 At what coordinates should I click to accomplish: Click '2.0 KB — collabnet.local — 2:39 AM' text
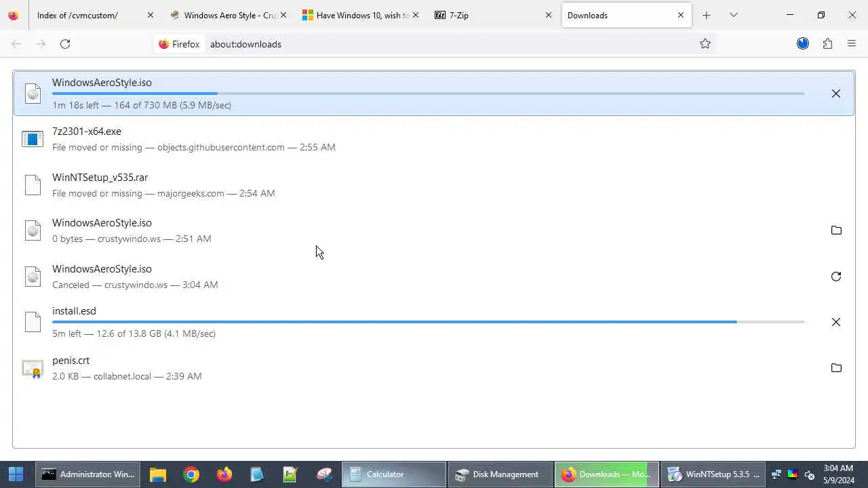(127, 376)
